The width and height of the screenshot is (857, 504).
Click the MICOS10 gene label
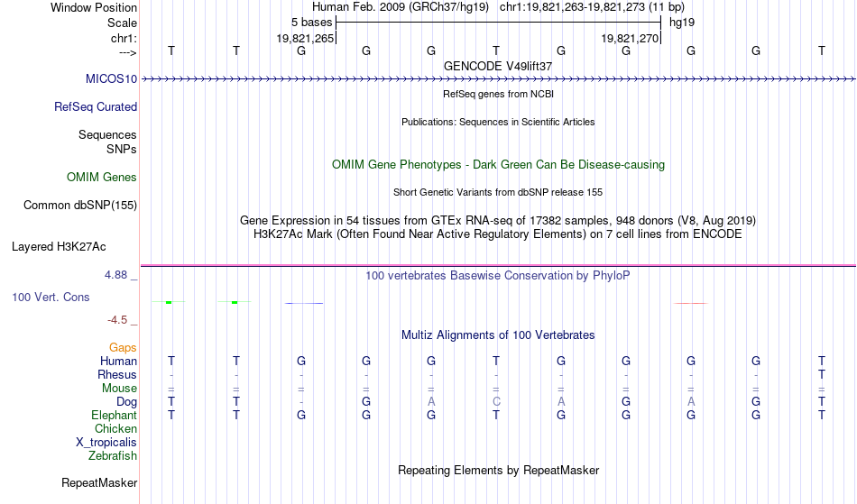pos(112,78)
